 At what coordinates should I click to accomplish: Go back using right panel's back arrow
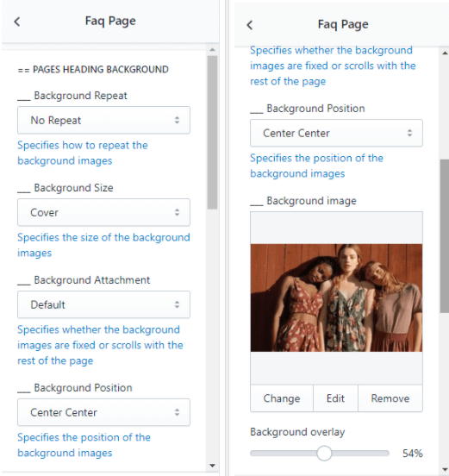coord(250,25)
